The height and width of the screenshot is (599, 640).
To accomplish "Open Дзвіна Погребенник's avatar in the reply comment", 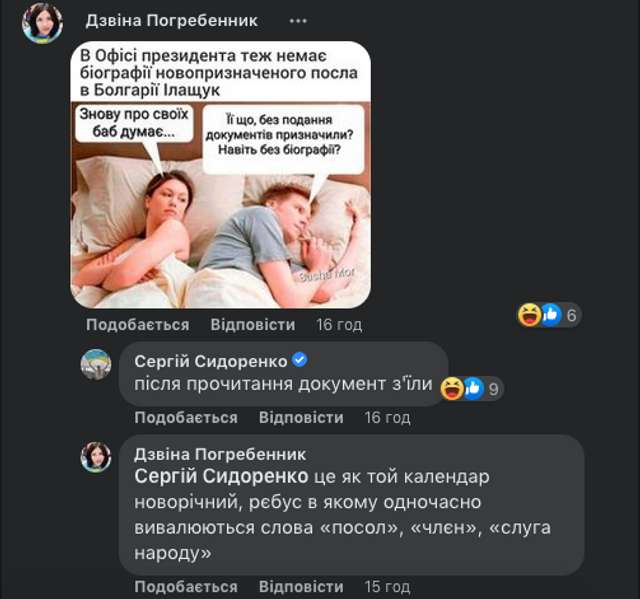I will coord(96,457).
